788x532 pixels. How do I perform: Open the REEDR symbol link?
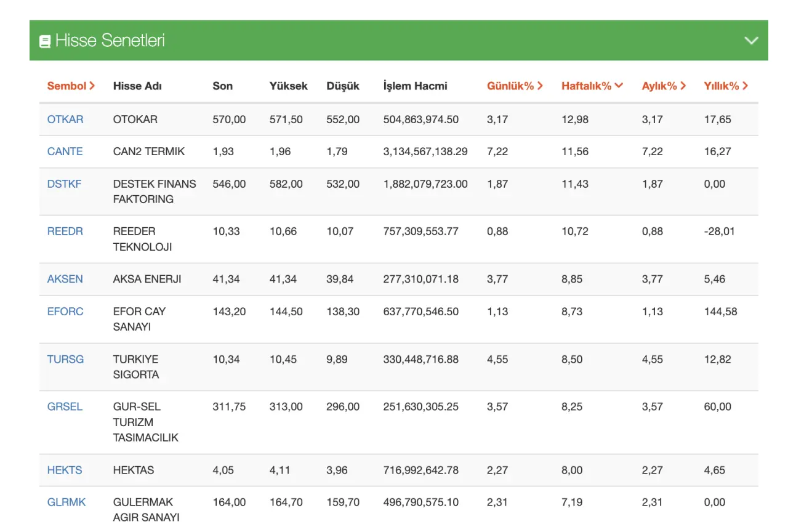click(x=65, y=232)
